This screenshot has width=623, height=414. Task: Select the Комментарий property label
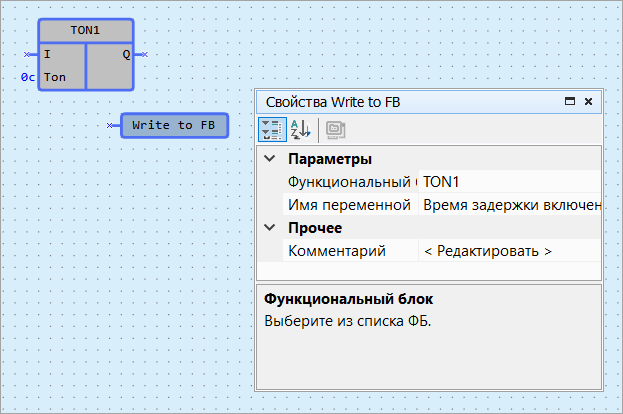pos(337,251)
